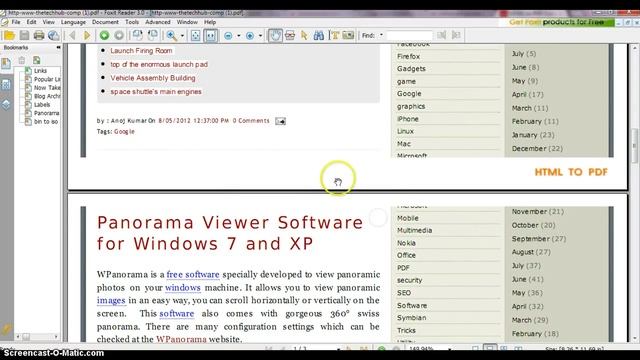The image size is (640, 360).
Task: Open search with the binoculars icon
Action: pyautogui.click(x=318, y=36)
